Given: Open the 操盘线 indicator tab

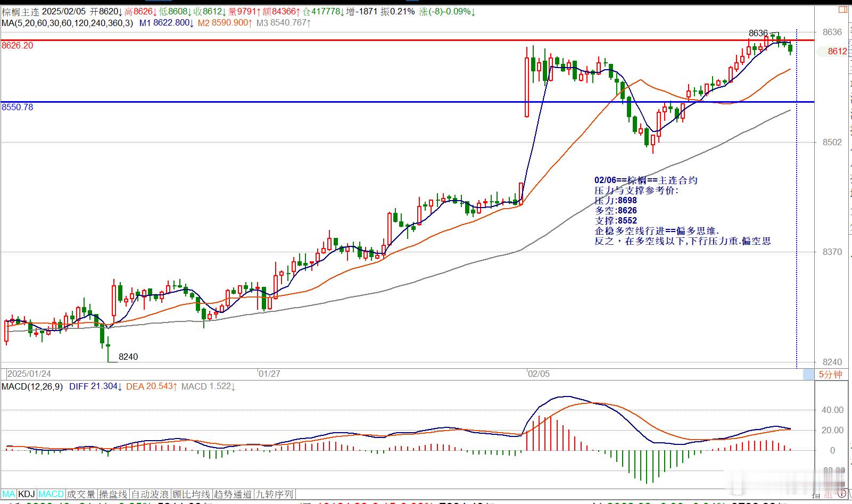Looking at the screenshot, I should pyautogui.click(x=113, y=494).
